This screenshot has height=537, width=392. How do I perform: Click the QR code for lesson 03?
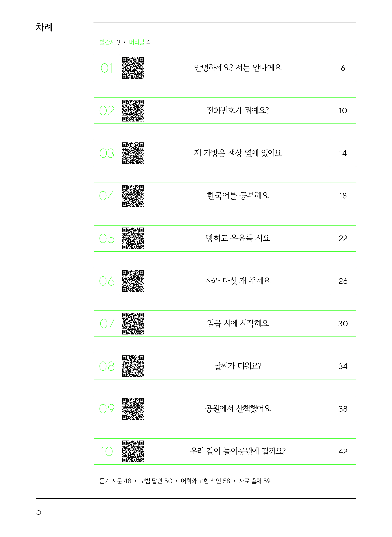tap(133, 153)
